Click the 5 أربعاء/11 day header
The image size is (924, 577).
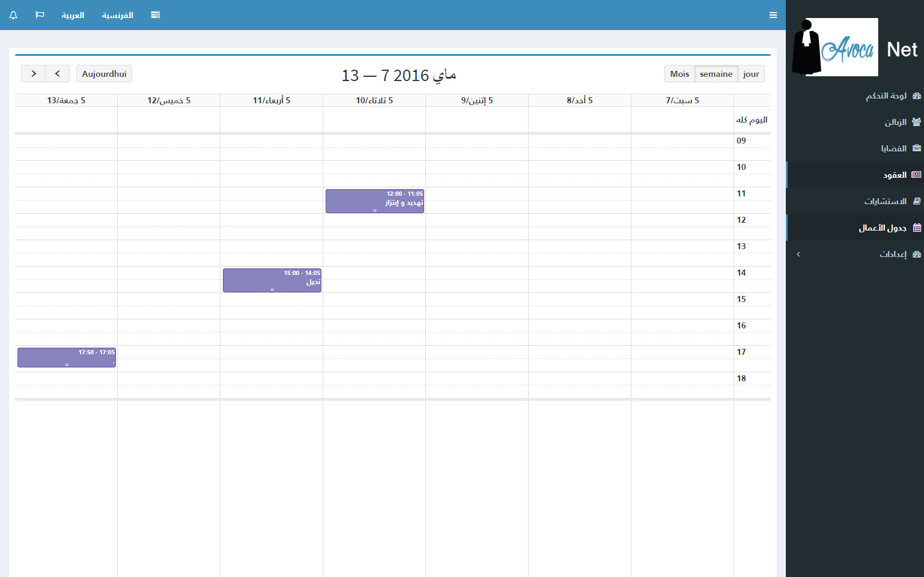[x=272, y=100]
